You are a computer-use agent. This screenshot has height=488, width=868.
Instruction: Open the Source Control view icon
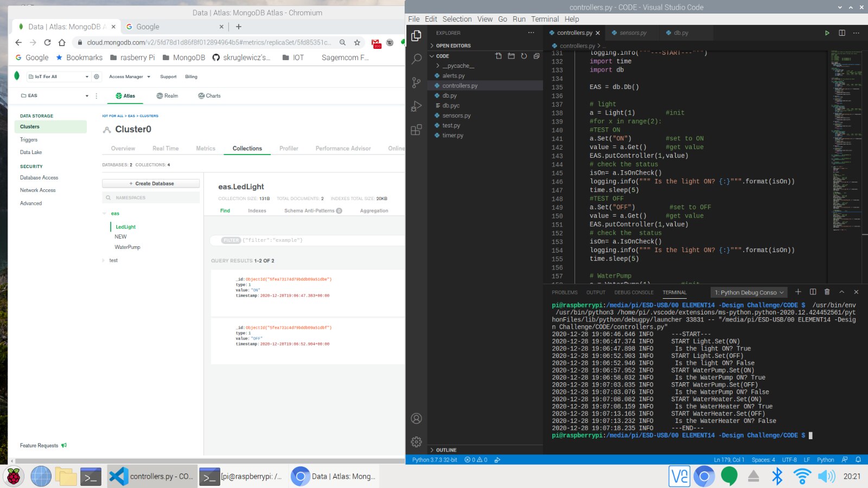pos(416,82)
